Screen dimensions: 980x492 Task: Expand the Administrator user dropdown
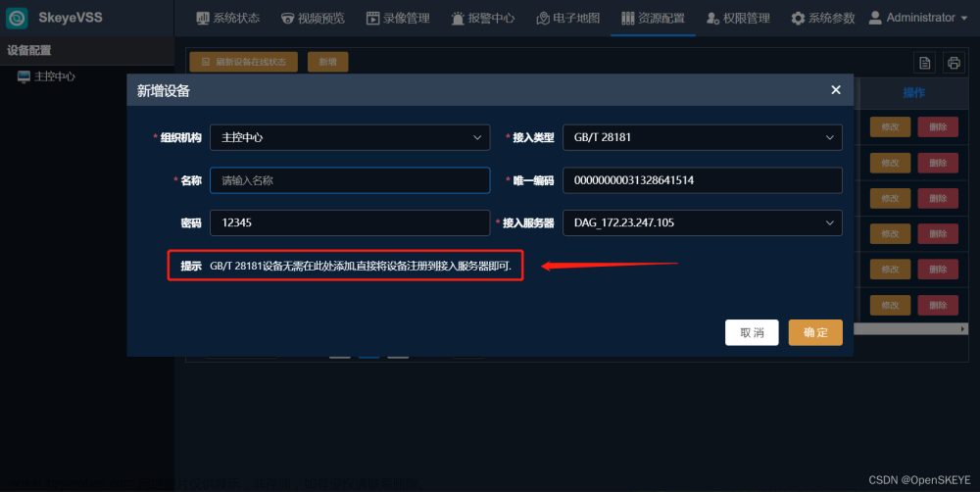[x=917, y=18]
